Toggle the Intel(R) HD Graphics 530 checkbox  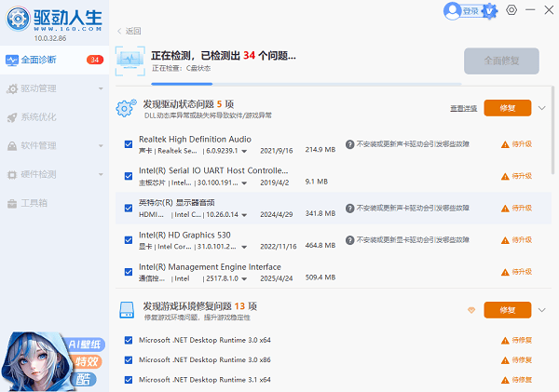(129, 240)
